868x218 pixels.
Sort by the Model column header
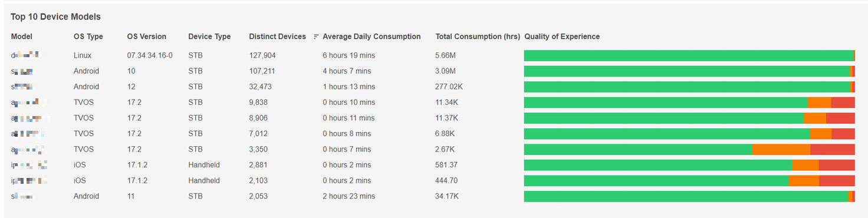(22, 37)
